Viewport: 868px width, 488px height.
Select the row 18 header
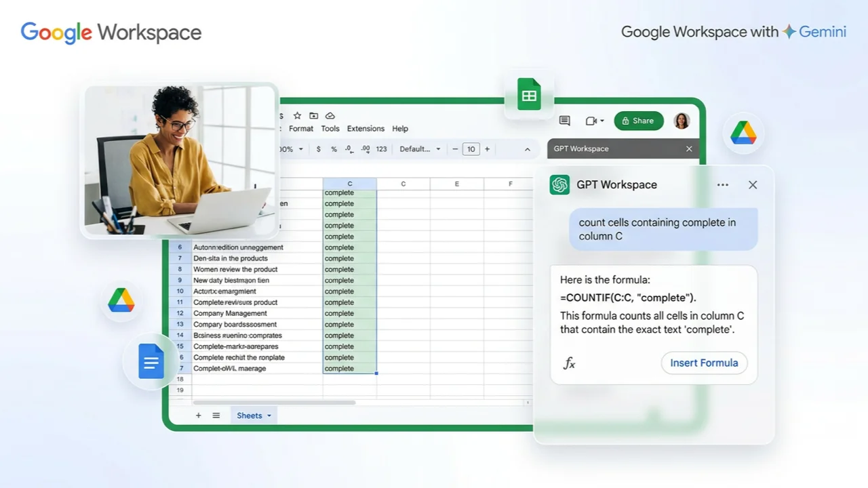tap(180, 380)
